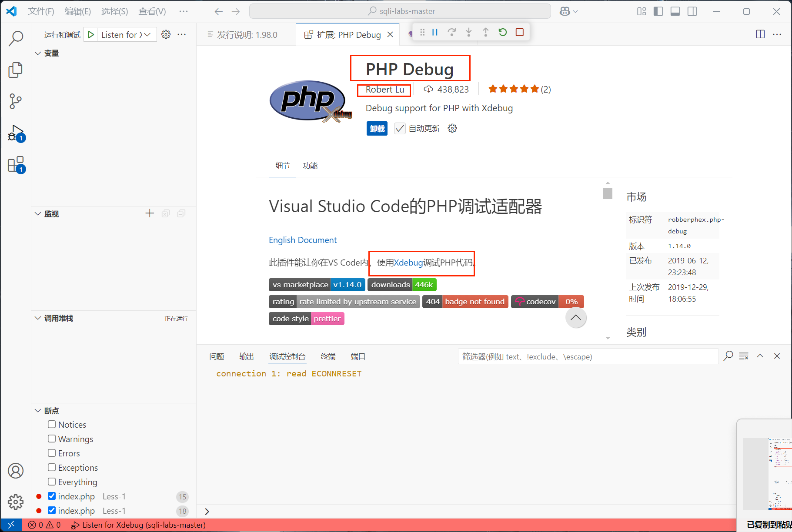Disable index.php line 15 breakpoint

pyautogui.click(x=52, y=496)
